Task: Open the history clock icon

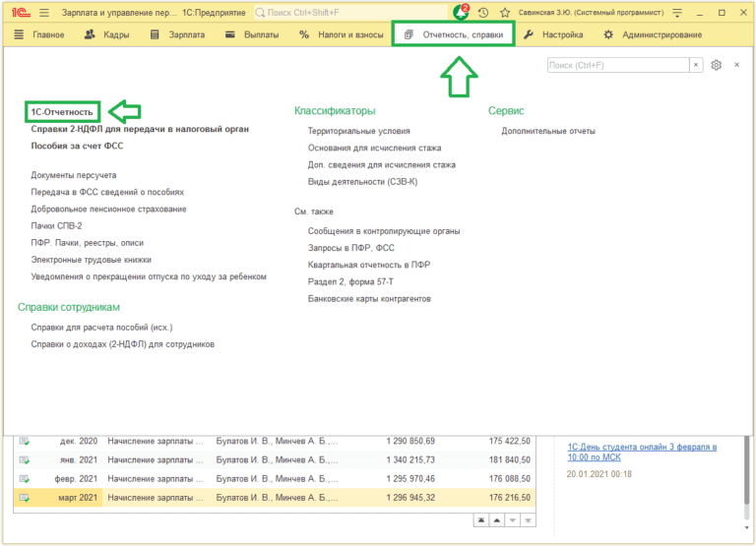Action: coord(483,13)
